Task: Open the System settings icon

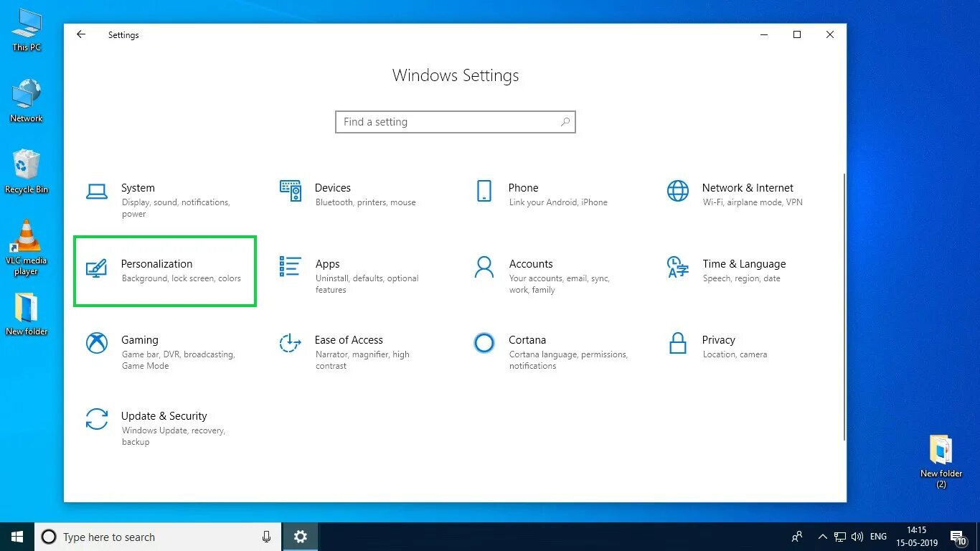Action: [x=97, y=192]
